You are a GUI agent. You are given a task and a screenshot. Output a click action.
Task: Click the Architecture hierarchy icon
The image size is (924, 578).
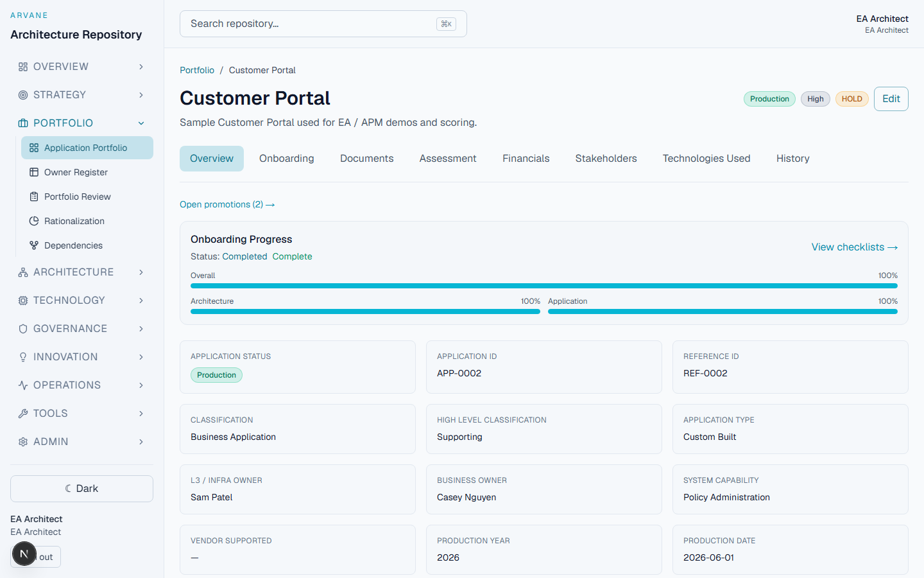(23, 272)
